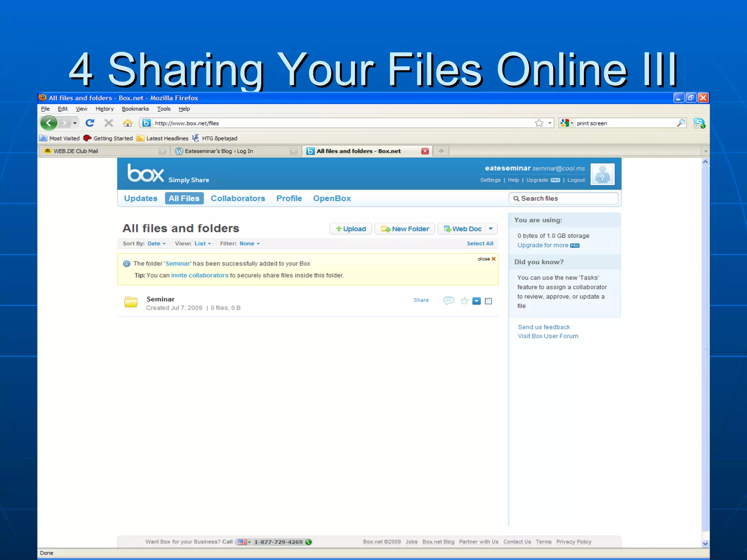Open the Help menu

pos(184,109)
